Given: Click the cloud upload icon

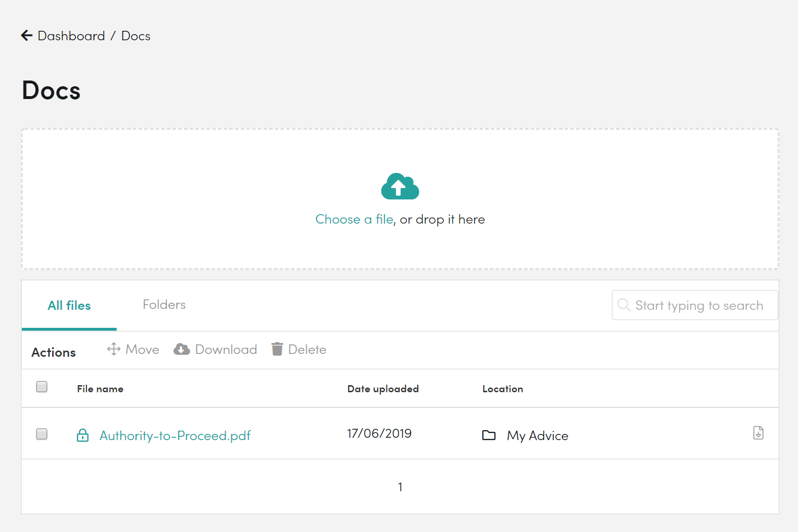Looking at the screenshot, I should pos(400,186).
